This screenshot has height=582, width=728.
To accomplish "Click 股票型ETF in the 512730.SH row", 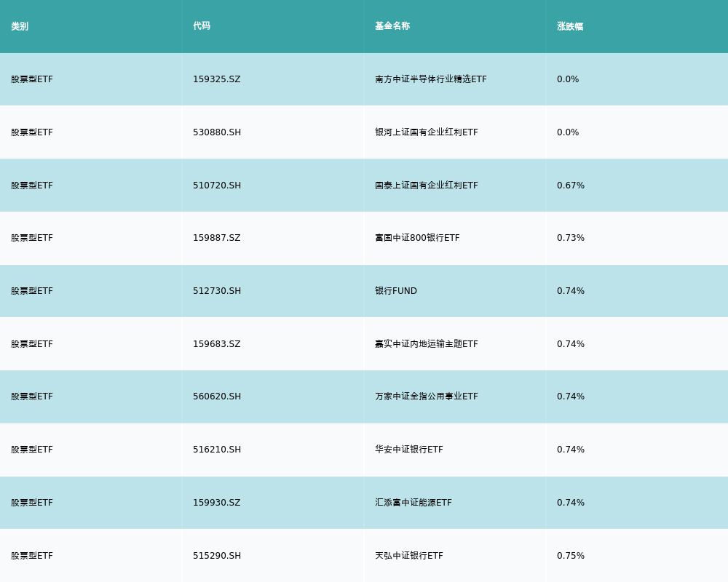I will point(32,291).
